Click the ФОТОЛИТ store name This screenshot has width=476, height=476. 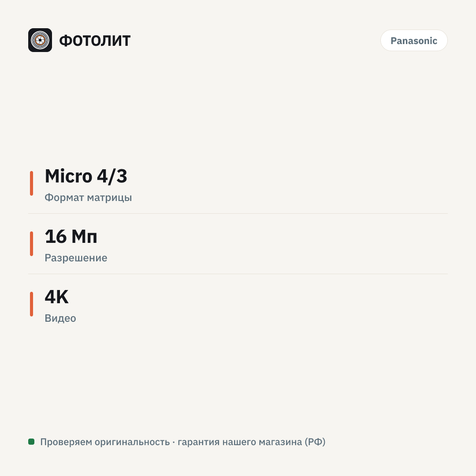point(95,41)
